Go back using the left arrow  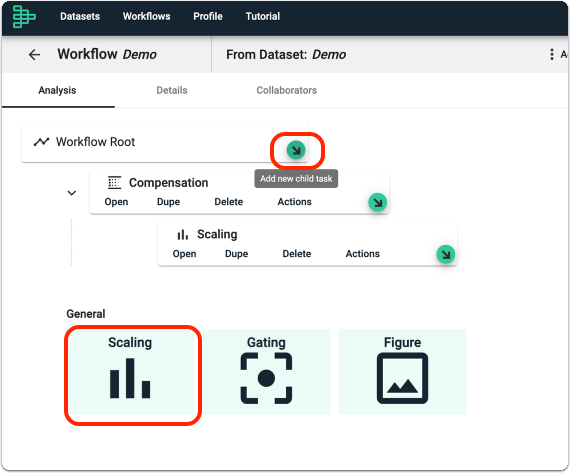tap(35, 55)
